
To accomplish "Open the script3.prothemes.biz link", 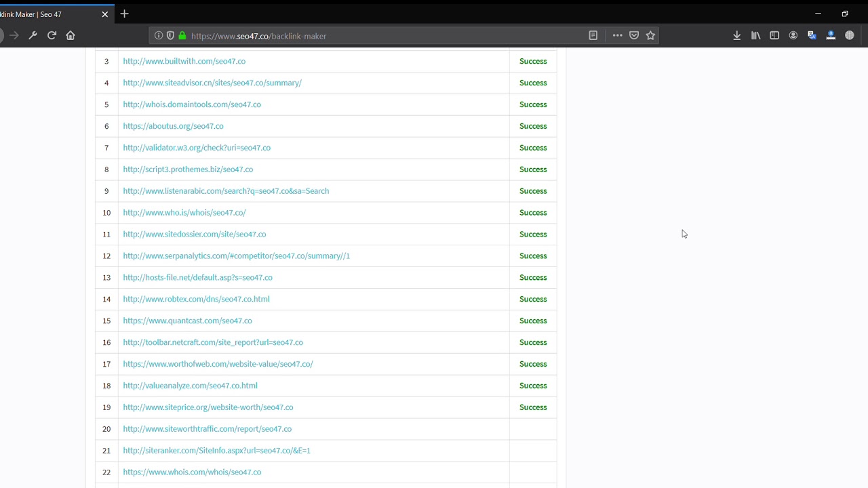I will point(188,169).
